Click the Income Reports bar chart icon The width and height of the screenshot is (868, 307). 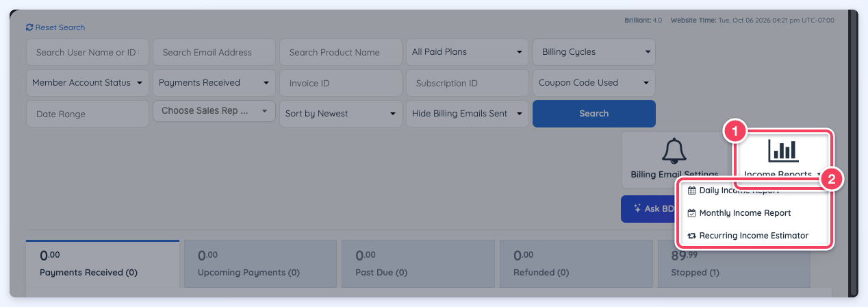click(783, 150)
